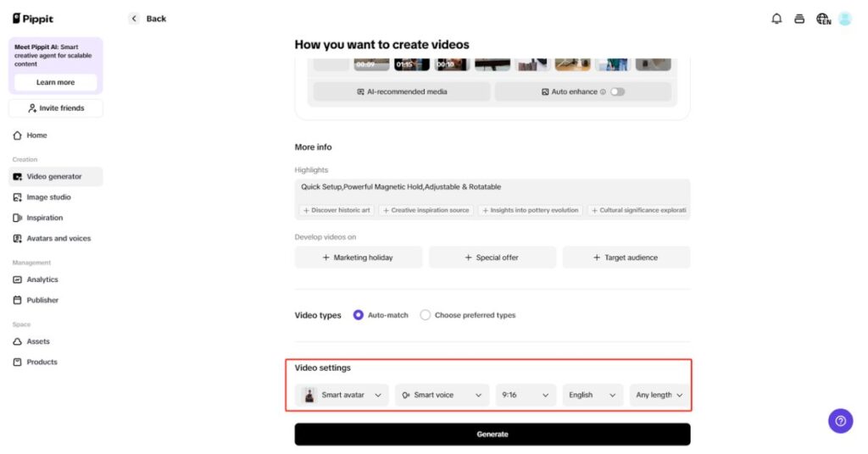Screen dimensions: 868x454
Task: Open Products in the sidebar
Action: (55, 363)
